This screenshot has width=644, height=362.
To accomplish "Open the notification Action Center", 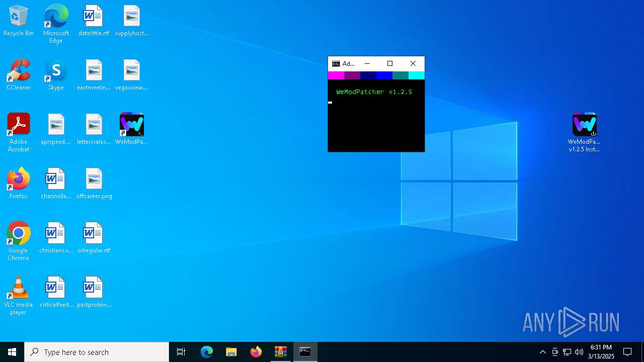I will 627,352.
